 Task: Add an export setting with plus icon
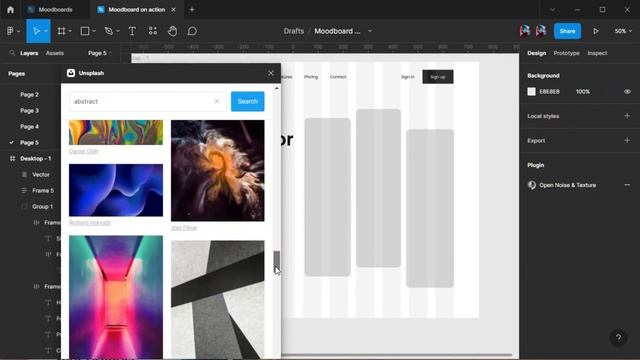coord(627,140)
